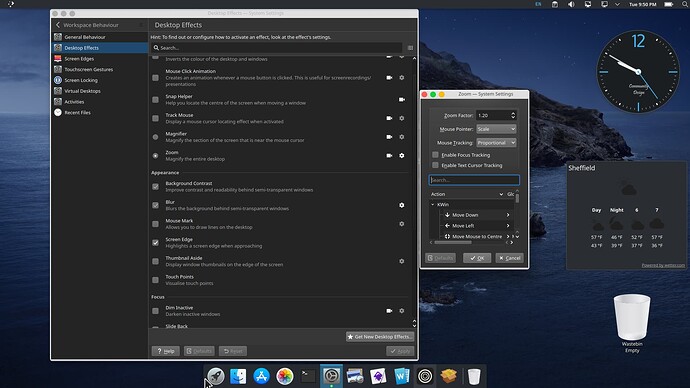Open settings gear for Mouse Click Animation
The width and height of the screenshot is (690, 388).
tap(401, 78)
